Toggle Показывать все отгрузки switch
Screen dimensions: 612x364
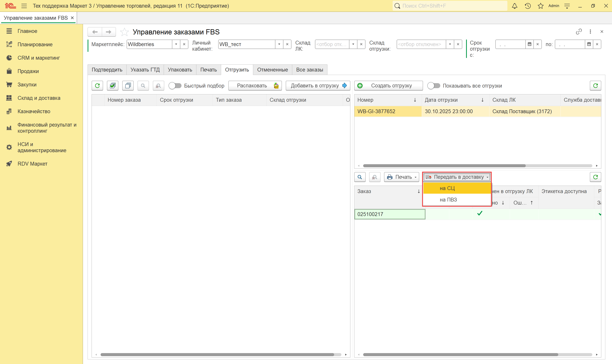(434, 86)
